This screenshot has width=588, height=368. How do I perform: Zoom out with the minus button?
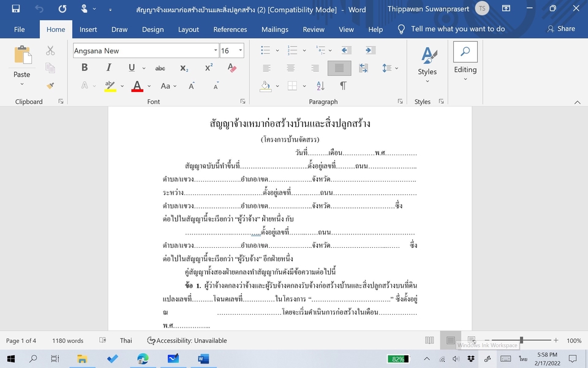pyautogui.click(x=487, y=340)
